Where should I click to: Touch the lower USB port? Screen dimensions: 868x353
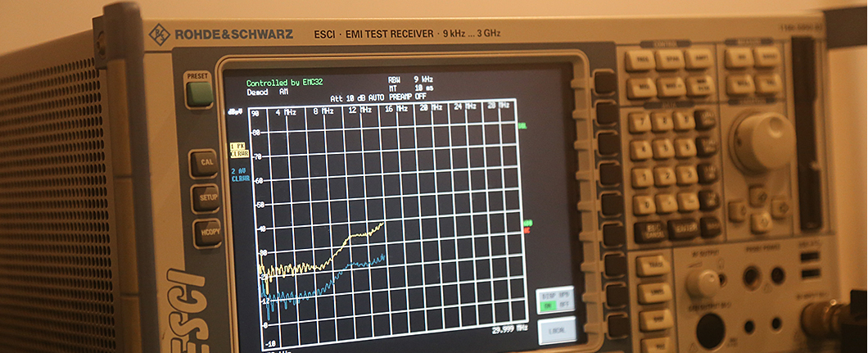[x=811, y=274]
